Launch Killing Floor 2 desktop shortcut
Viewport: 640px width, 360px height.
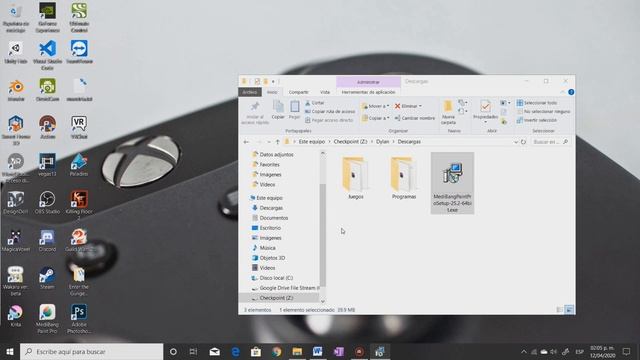[79, 205]
